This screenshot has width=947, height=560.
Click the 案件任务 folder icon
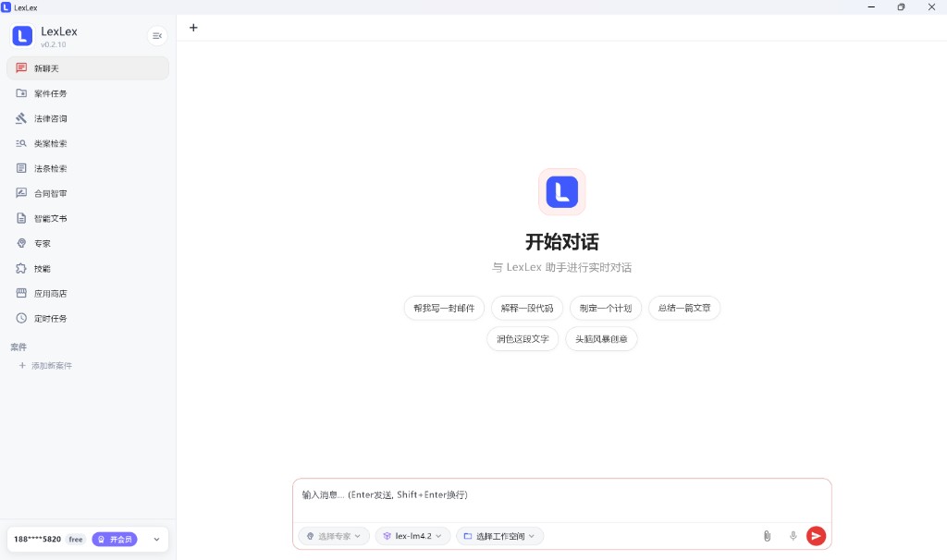(x=21, y=93)
